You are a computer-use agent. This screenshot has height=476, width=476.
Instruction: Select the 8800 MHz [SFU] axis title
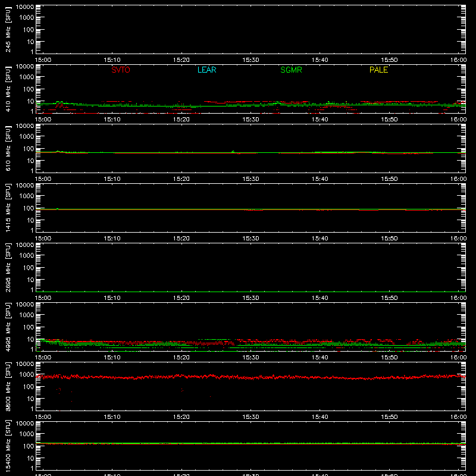click(x=8, y=386)
